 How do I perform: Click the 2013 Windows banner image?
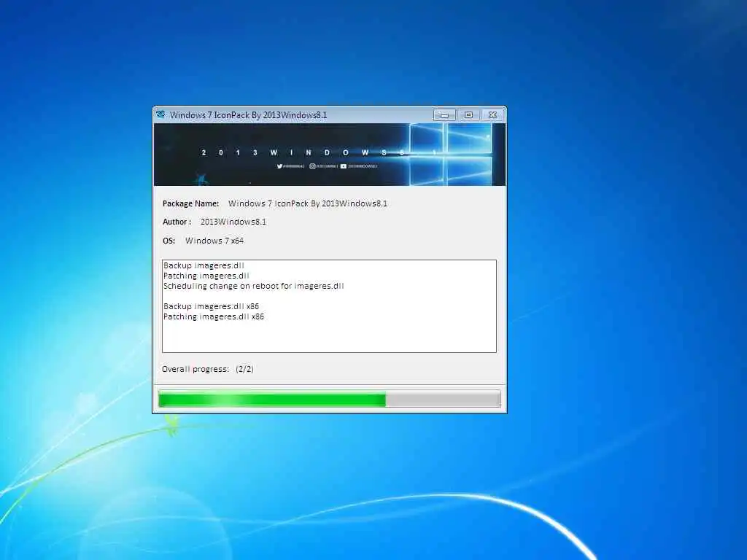click(330, 155)
